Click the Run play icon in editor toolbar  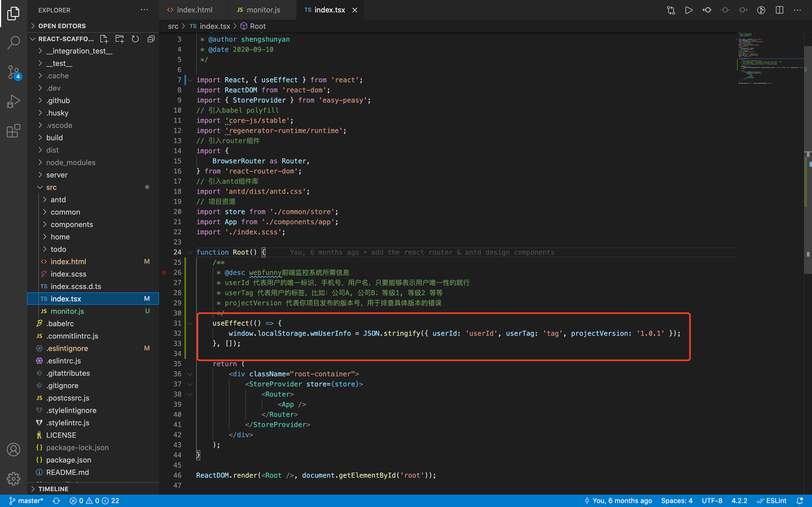(689, 10)
